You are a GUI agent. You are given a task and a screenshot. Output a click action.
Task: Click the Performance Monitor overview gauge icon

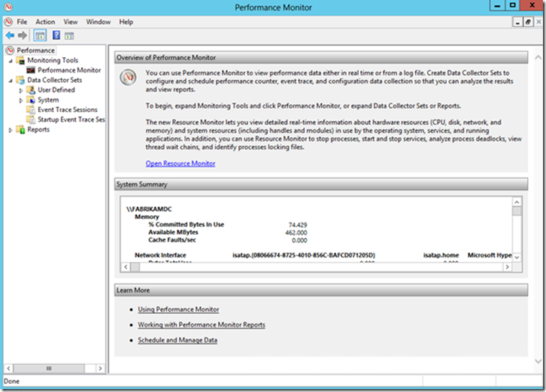click(x=128, y=77)
